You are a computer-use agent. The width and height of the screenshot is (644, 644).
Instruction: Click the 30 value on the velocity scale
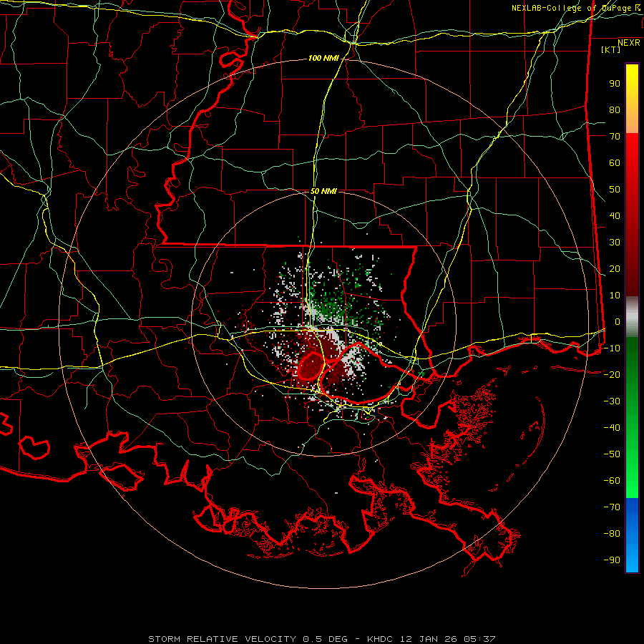(x=615, y=243)
